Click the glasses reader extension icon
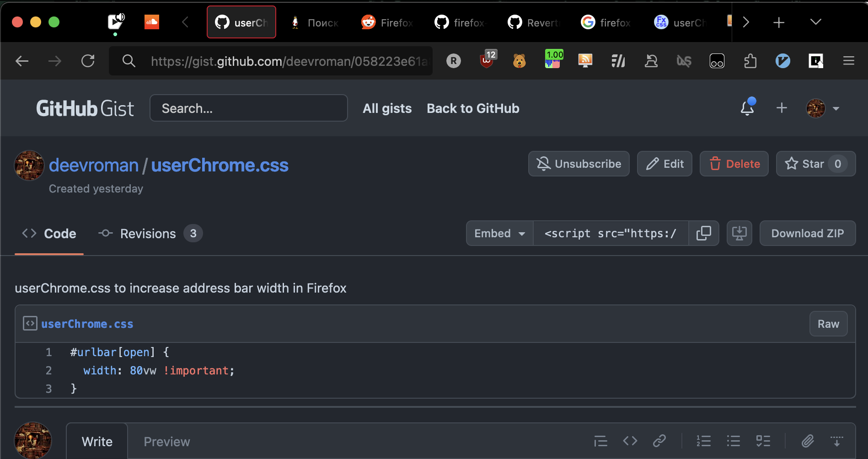Image resolution: width=868 pixels, height=459 pixels. pos(717,61)
